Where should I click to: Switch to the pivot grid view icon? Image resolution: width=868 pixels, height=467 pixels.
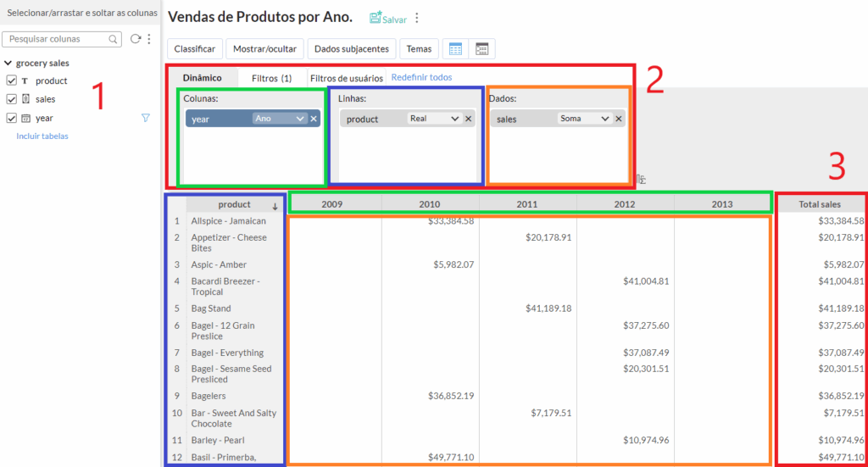click(x=455, y=48)
